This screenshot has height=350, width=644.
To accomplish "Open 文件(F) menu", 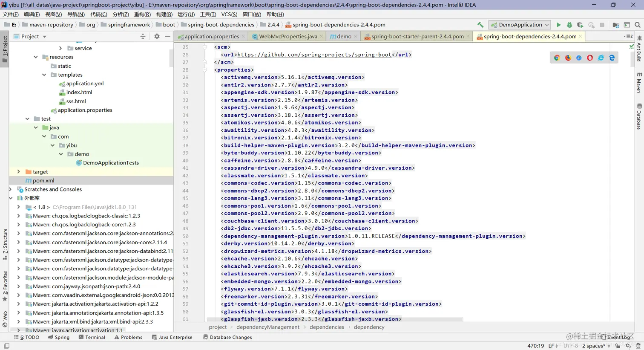I will click(x=11, y=14).
